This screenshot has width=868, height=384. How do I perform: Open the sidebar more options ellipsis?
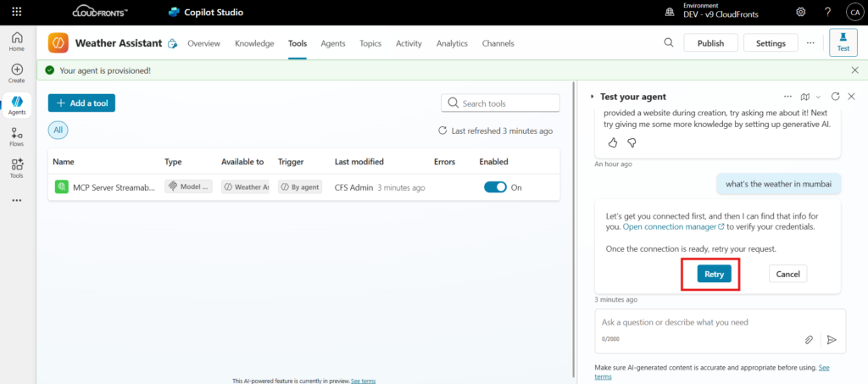(x=17, y=200)
